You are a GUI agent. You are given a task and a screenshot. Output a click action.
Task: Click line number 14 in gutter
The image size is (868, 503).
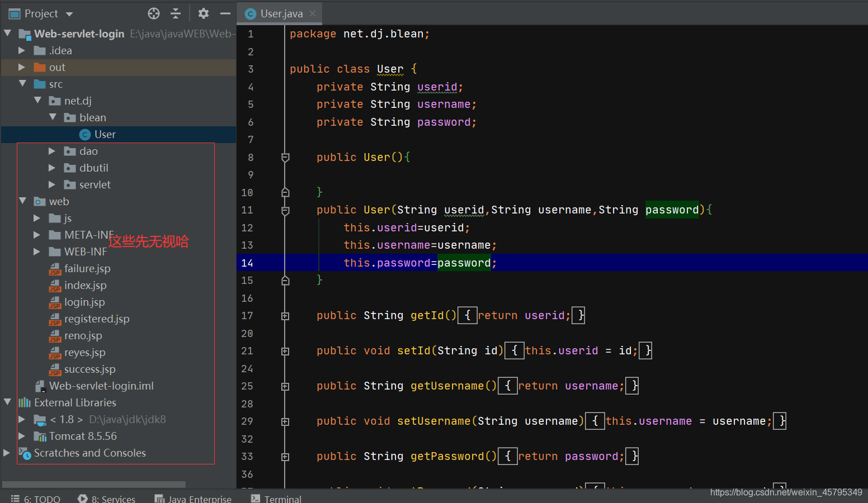tap(247, 263)
